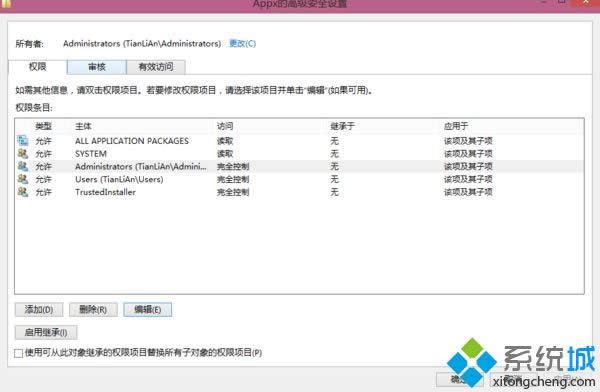Sort by the 主体 column header

[x=83, y=126]
